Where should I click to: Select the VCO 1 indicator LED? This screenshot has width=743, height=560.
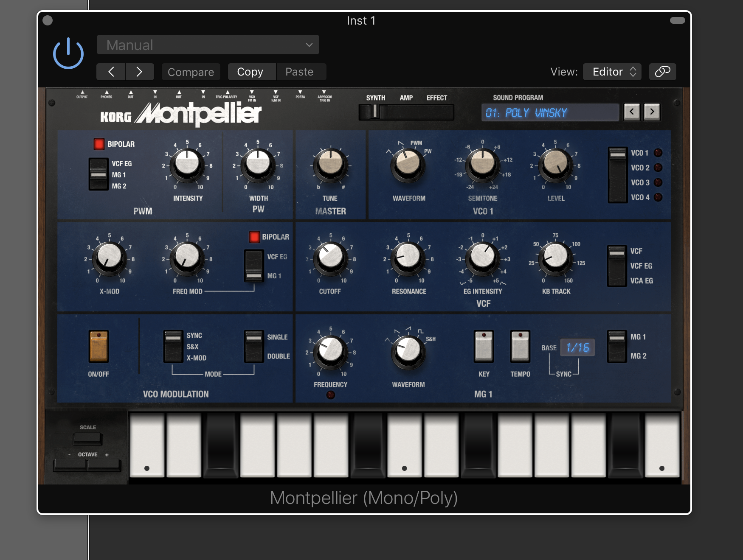coord(658,153)
